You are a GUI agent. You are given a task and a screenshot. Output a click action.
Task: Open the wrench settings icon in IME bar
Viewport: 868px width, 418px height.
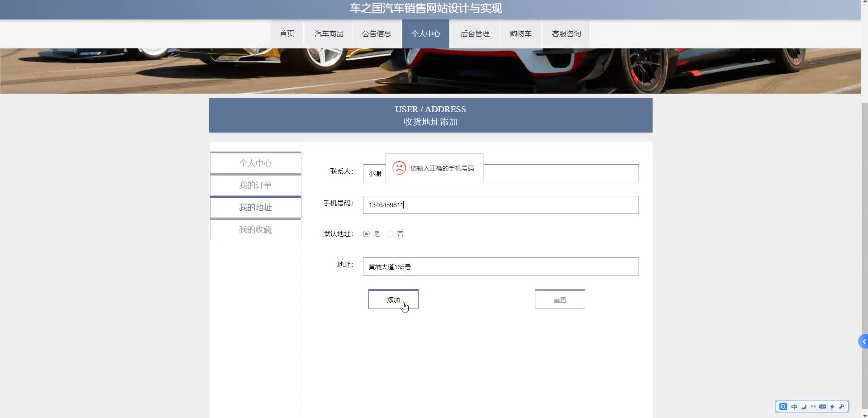[x=842, y=406]
